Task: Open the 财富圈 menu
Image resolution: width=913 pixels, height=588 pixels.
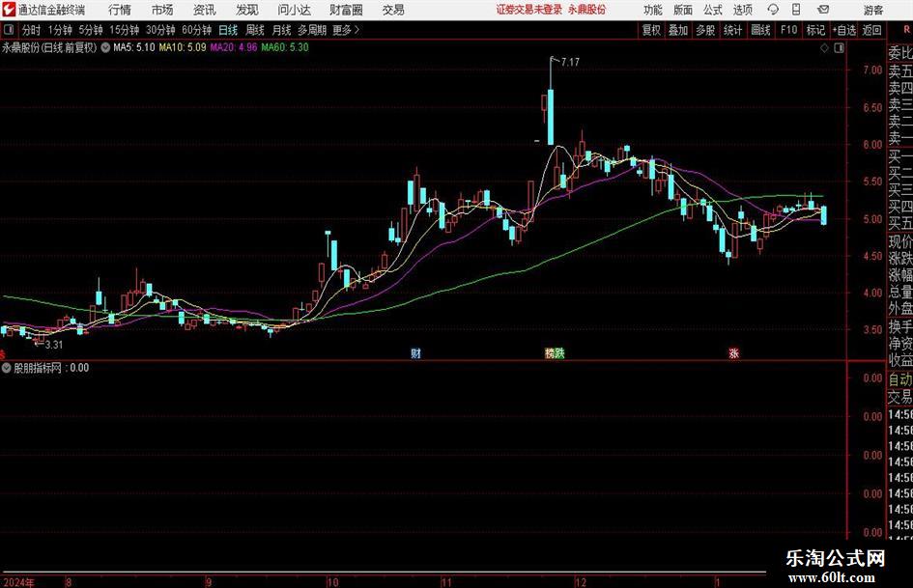Action: click(346, 10)
